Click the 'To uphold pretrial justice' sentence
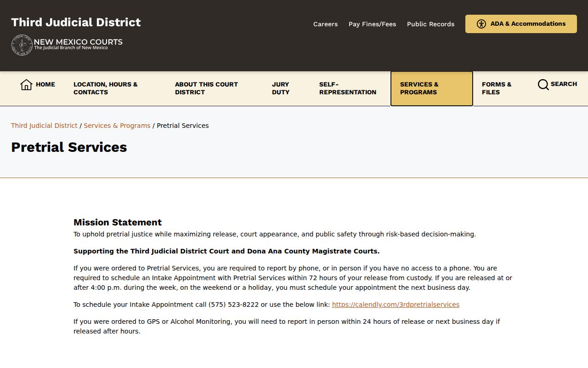The height and width of the screenshot is (368, 588). 275,234
